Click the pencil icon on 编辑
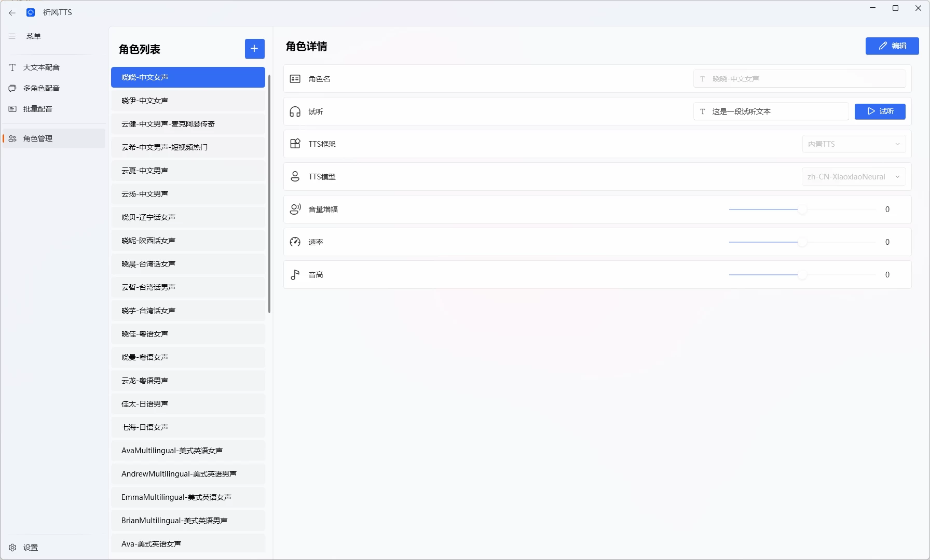This screenshot has width=930, height=560. click(x=883, y=46)
